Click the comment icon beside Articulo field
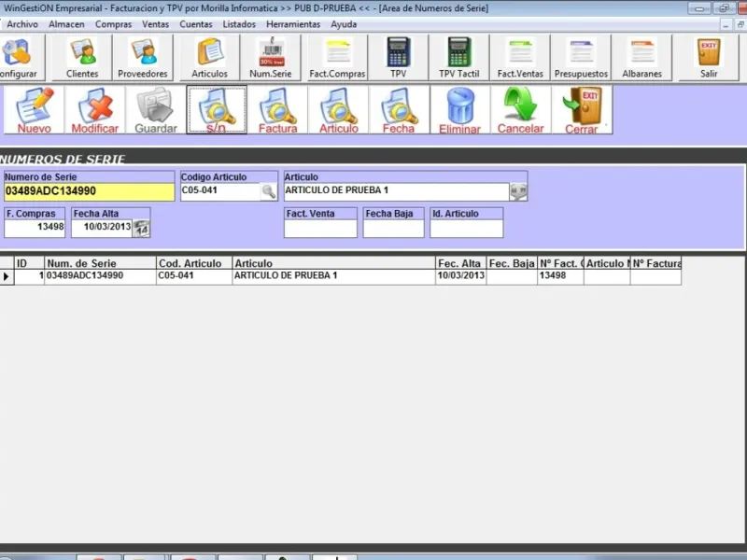The image size is (747, 560). coord(518,191)
